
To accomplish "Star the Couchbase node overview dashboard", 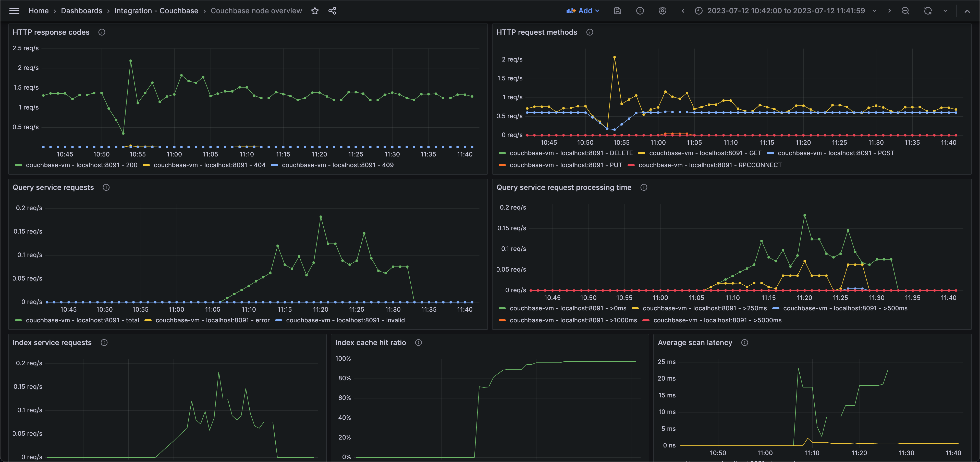I will pyautogui.click(x=315, y=11).
